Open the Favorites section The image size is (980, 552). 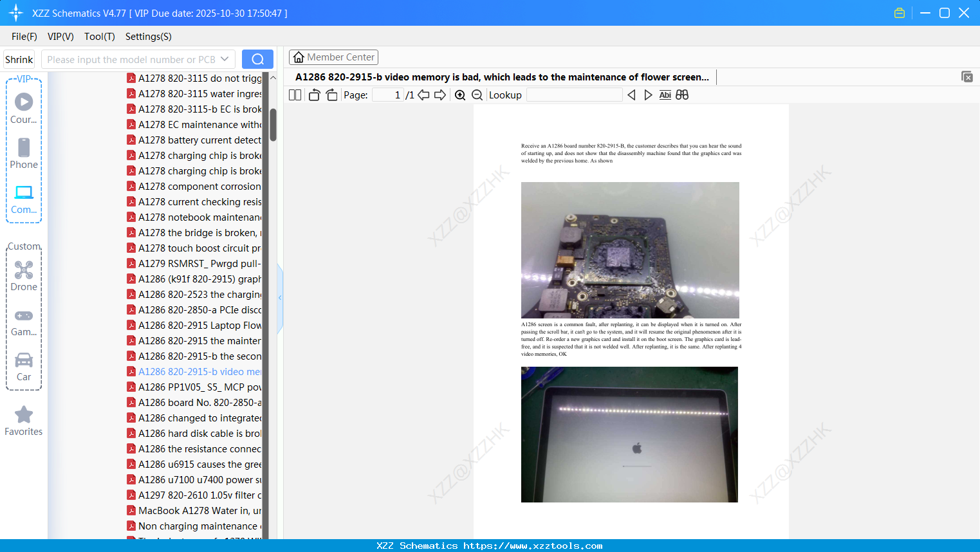click(x=24, y=421)
